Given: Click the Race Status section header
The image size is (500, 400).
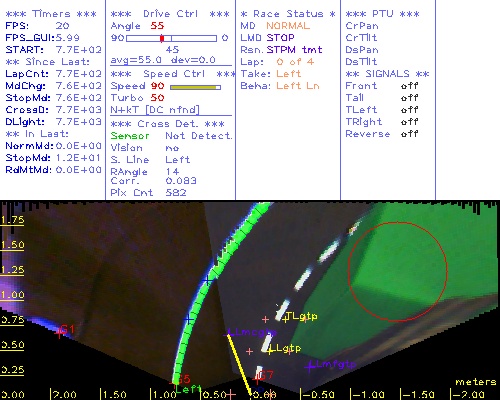Looking at the screenshot, I should (x=288, y=14).
